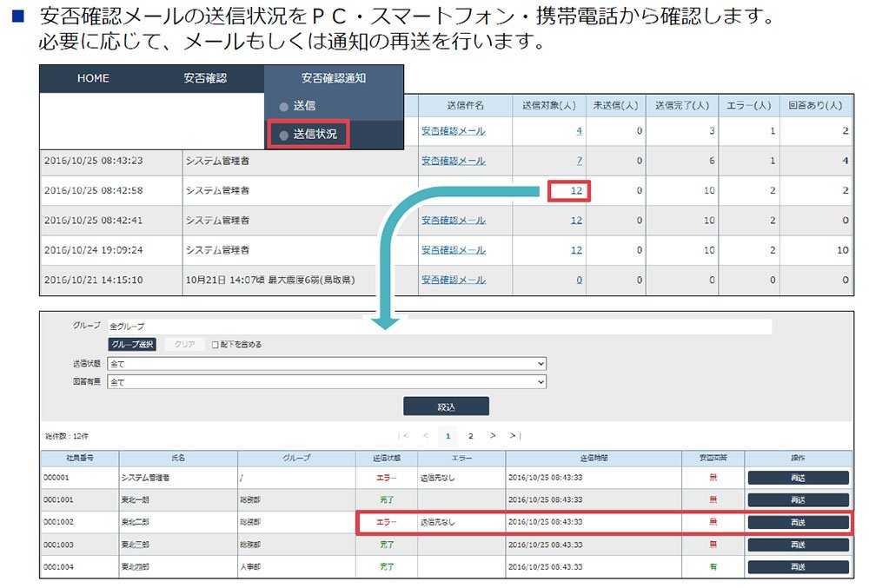Image resolution: width=869 pixels, height=588 pixels.
Task: Choose 送信 from the submenu
Action: [x=304, y=105]
